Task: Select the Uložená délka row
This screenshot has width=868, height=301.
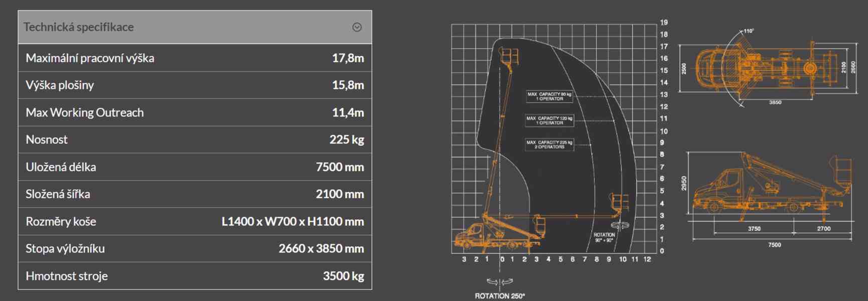Action: click(195, 167)
